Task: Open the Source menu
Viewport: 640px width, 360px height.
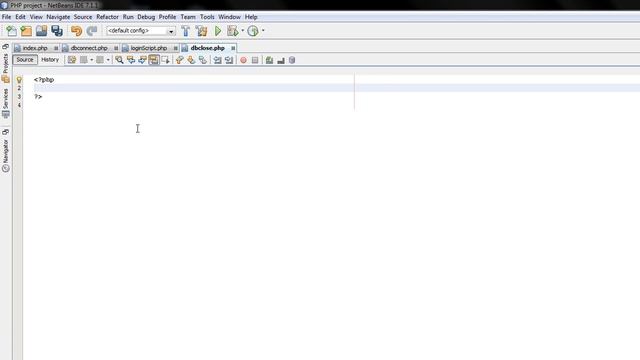Action: (x=83, y=17)
